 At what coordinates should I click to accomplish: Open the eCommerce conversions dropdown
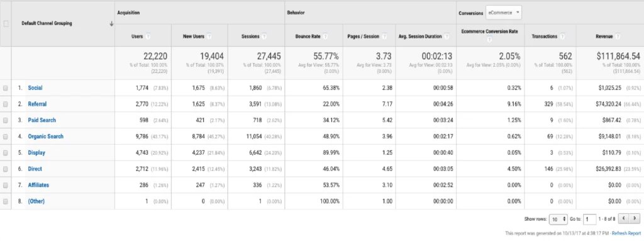504,13
